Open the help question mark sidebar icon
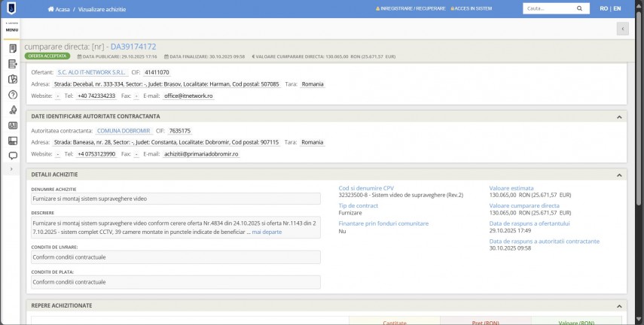Screen dimensions: 644x325 [12, 95]
